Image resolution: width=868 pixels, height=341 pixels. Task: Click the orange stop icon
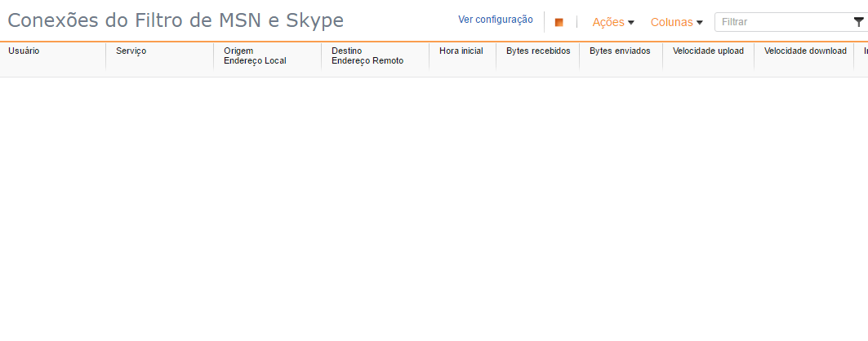coord(559,22)
